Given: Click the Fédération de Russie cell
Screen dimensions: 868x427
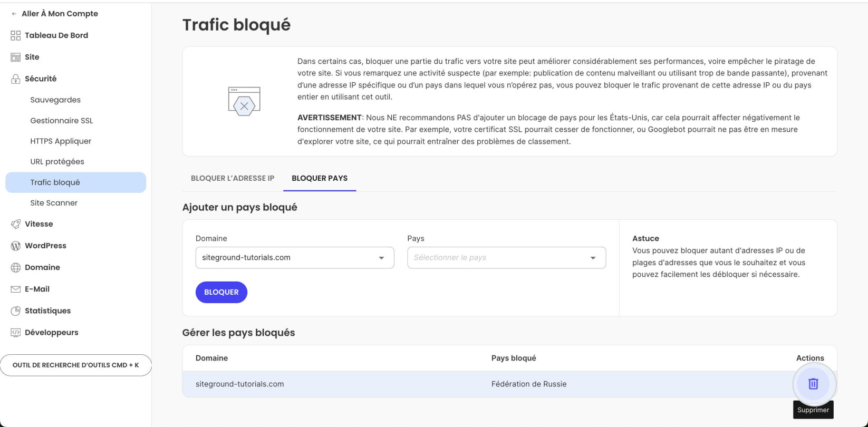Looking at the screenshot, I should pyautogui.click(x=529, y=384).
